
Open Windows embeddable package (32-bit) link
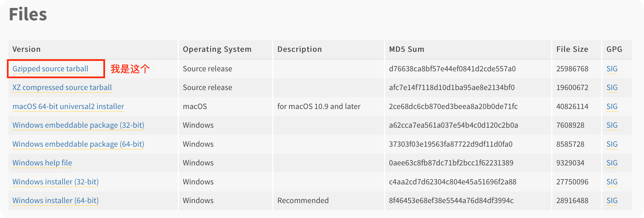[x=78, y=125]
